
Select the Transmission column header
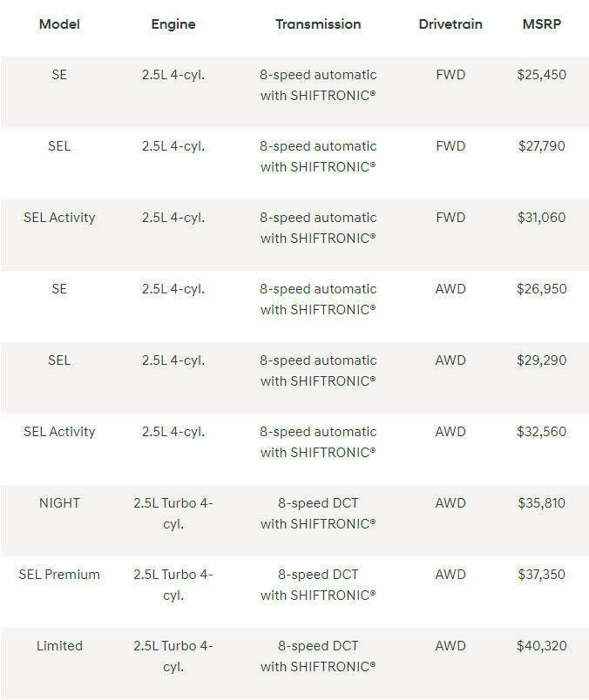(x=318, y=24)
